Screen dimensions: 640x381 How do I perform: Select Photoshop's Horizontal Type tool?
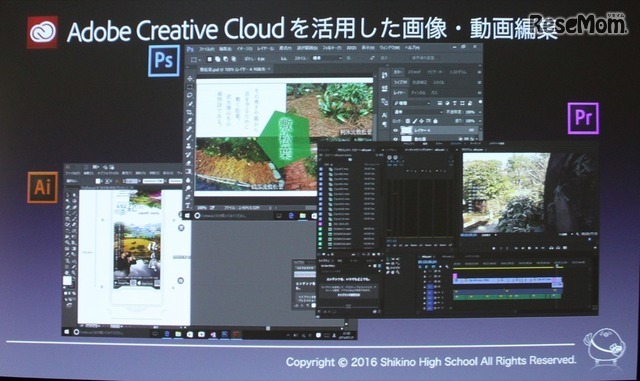[x=188, y=205]
